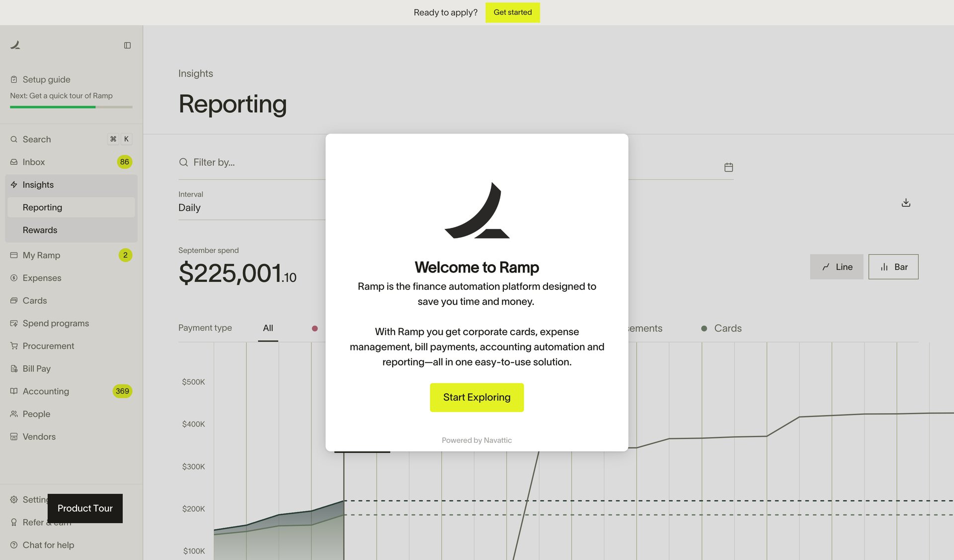
Task: Switch the chart to Bar view
Action: 893,267
